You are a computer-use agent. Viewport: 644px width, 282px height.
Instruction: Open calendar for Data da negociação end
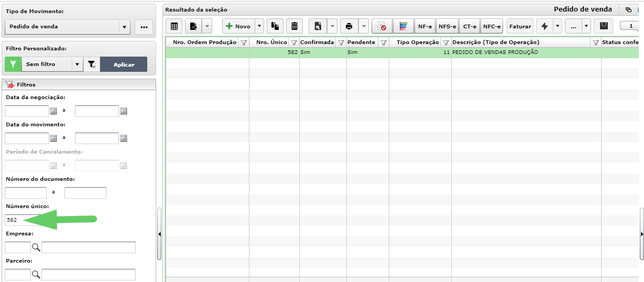tap(124, 111)
